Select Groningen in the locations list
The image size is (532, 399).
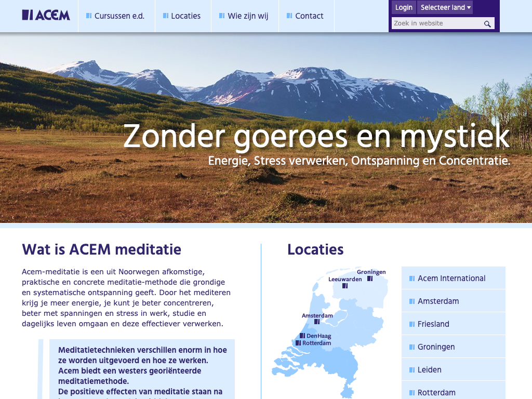(436, 347)
